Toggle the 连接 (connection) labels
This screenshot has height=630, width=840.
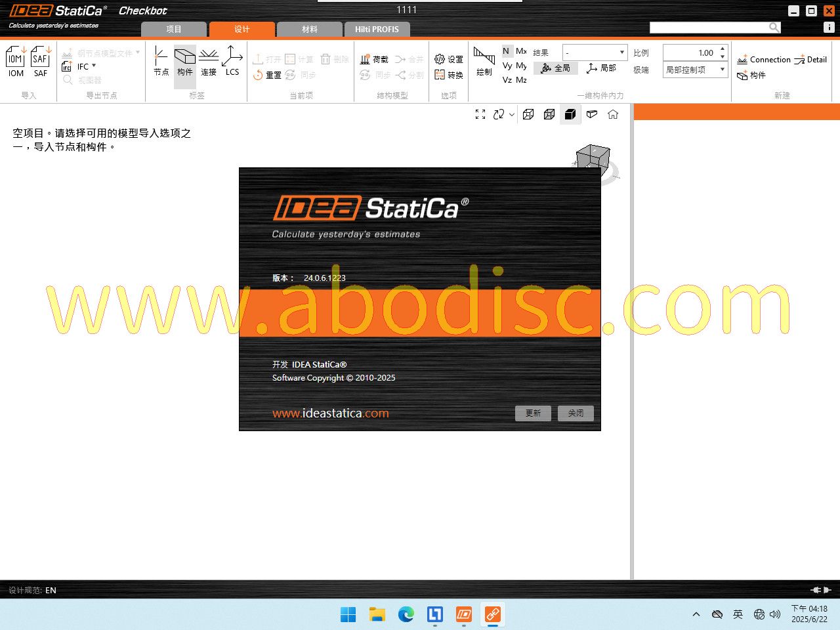(x=209, y=62)
